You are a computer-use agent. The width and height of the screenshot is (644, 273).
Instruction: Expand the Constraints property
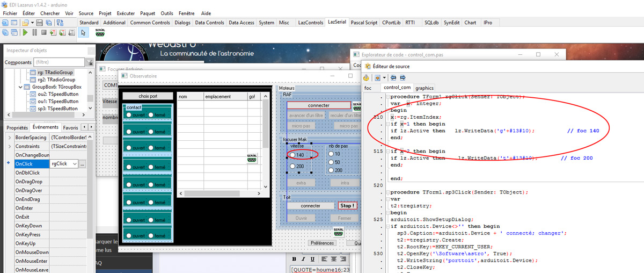[x=9, y=146]
